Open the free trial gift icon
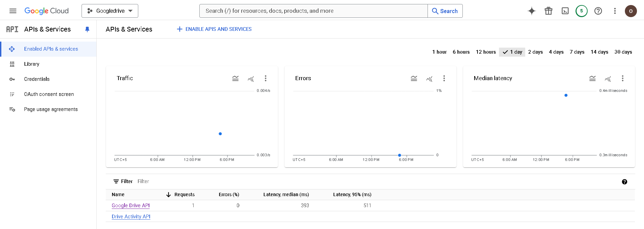Screen dimensions: 644x229 (x=548, y=11)
